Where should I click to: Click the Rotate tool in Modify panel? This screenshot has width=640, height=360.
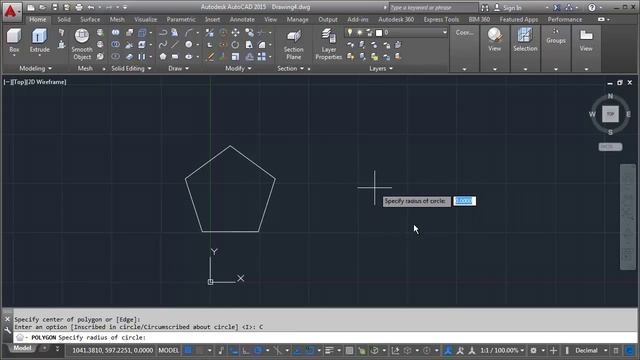(236, 44)
